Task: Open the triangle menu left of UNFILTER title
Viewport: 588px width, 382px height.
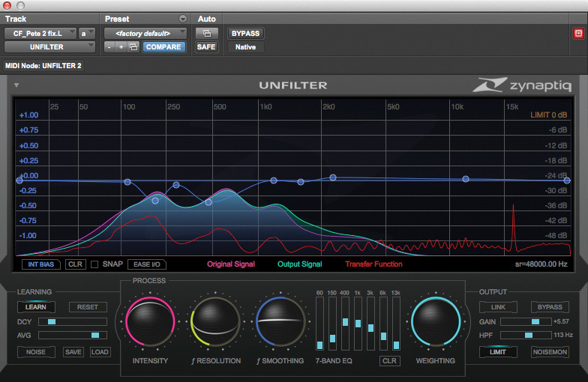Action: (16, 85)
